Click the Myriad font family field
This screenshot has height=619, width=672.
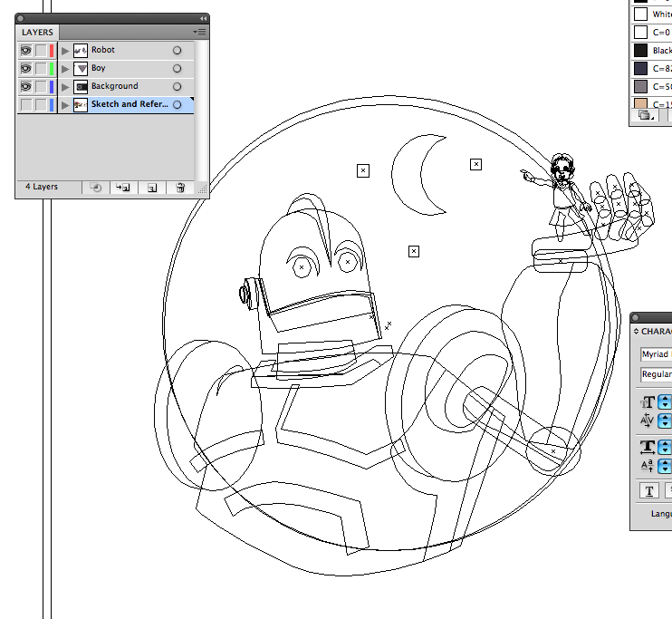point(656,354)
